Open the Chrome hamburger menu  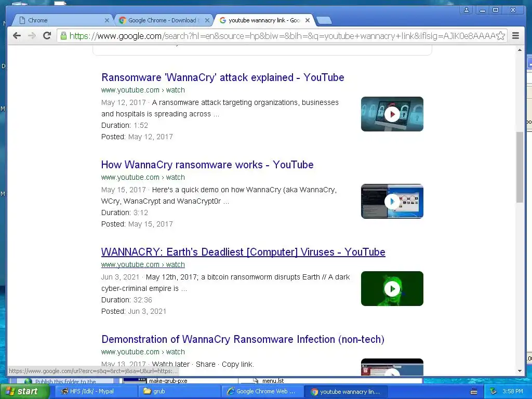(x=515, y=36)
